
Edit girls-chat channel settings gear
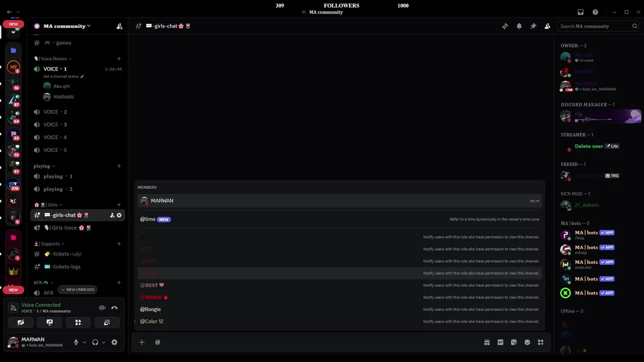(119, 215)
